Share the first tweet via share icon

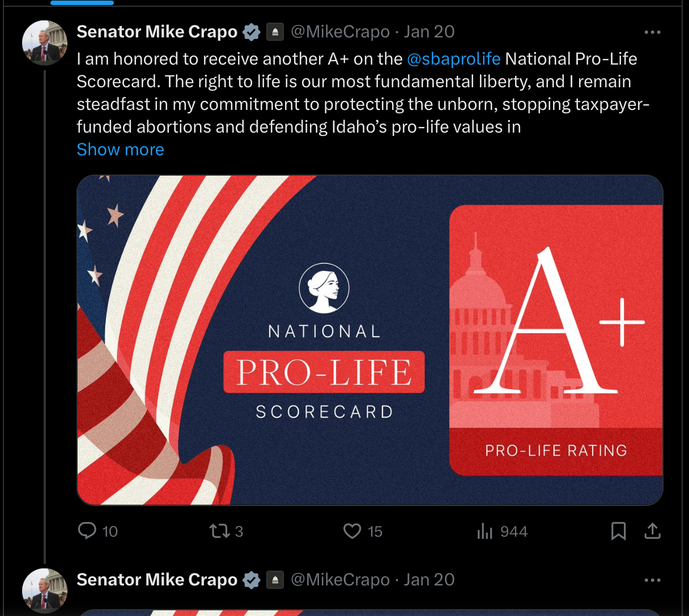(652, 531)
